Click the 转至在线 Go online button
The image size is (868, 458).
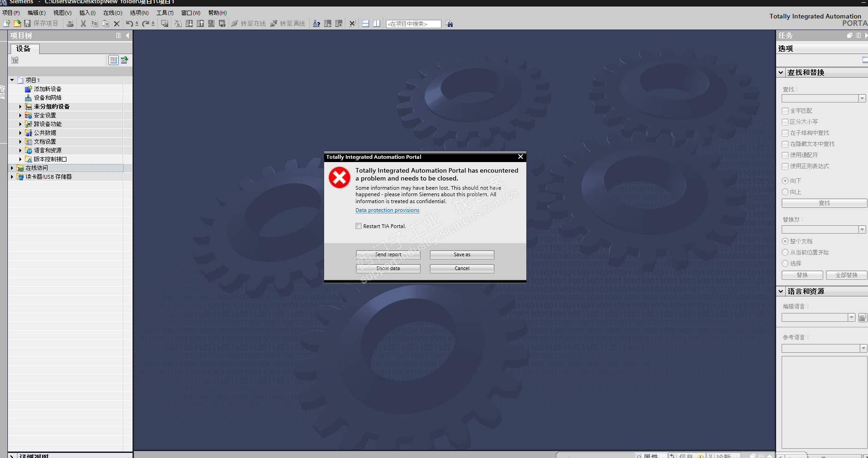click(x=248, y=24)
